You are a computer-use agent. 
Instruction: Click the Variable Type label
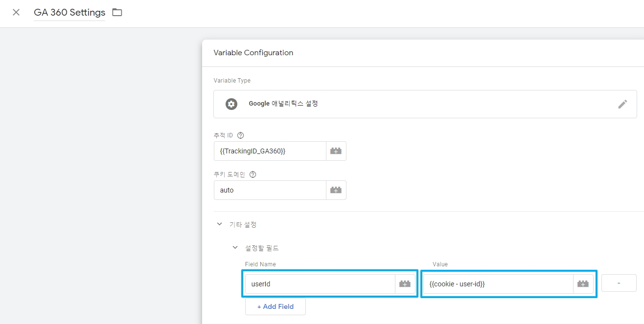232,81
